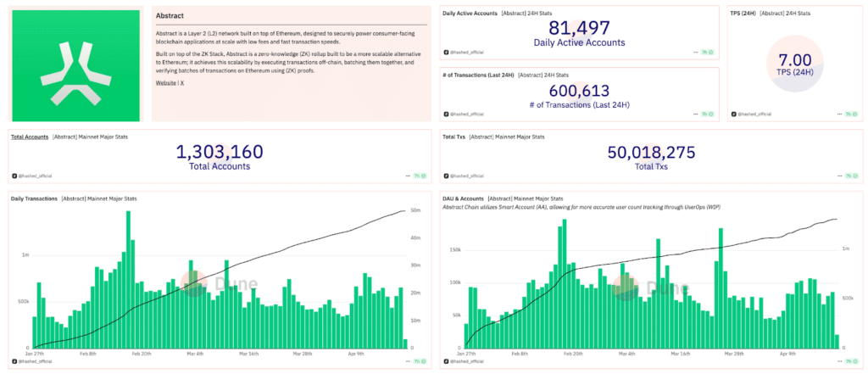Viewport: 868px width, 374px height.
Task: Open the TPS (24H) widget title
Action: (743, 13)
